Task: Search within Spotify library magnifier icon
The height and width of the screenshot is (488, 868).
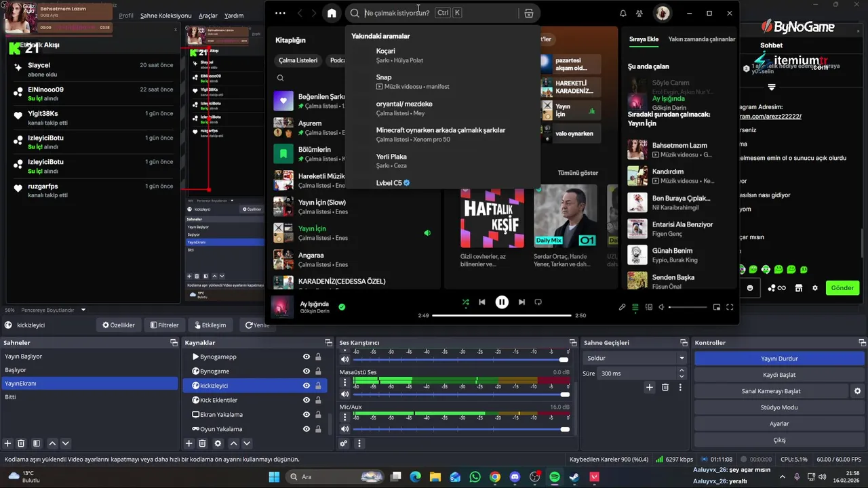Action: pyautogui.click(x=280, y=78)
